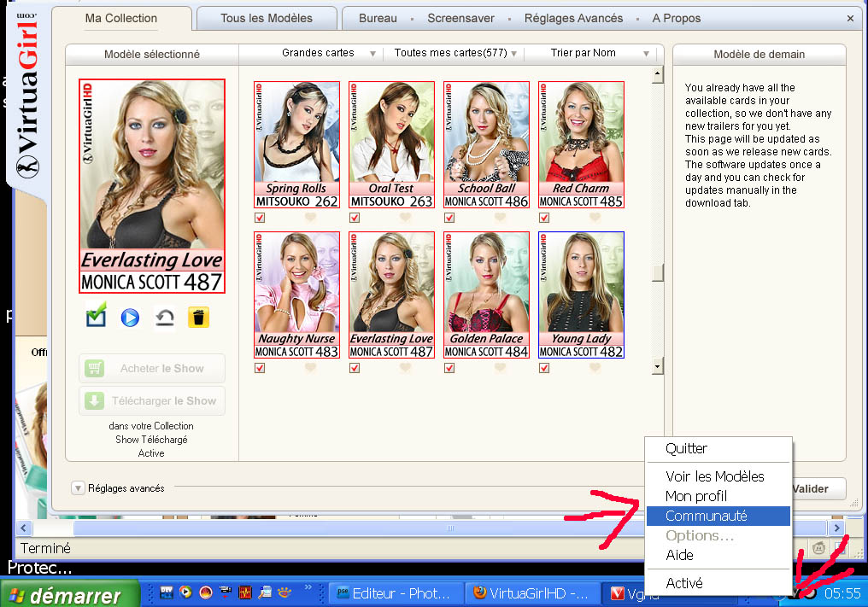868x607 pixels.
Task: Click the card list scrollbar down arrow
Action: pyautogui.click(x=657, y=366)
